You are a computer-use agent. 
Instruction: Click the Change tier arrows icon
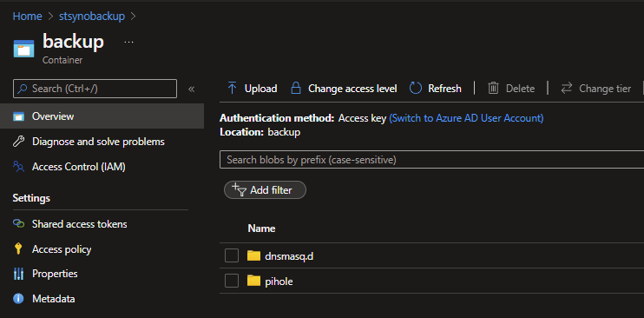click(567, 89)
